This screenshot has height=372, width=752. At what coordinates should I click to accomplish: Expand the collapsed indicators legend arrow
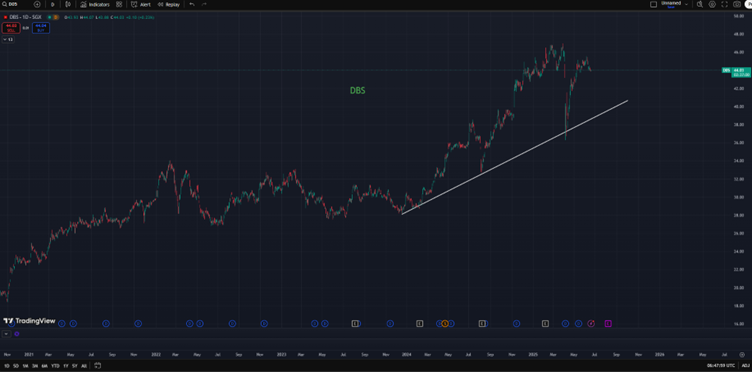point(8,40)
